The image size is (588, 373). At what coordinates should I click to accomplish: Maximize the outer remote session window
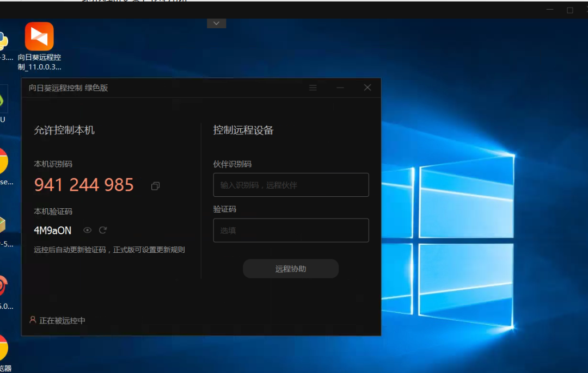(570, 10)
